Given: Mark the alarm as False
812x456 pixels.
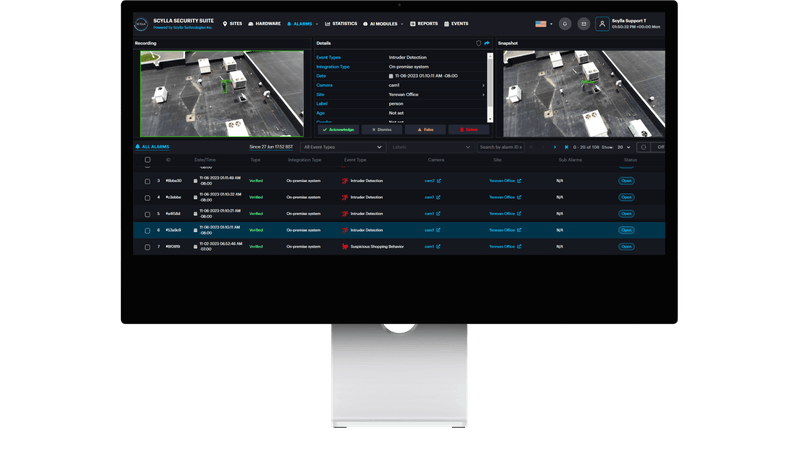Looking at the screenshot, I should (x=425, y=130).
